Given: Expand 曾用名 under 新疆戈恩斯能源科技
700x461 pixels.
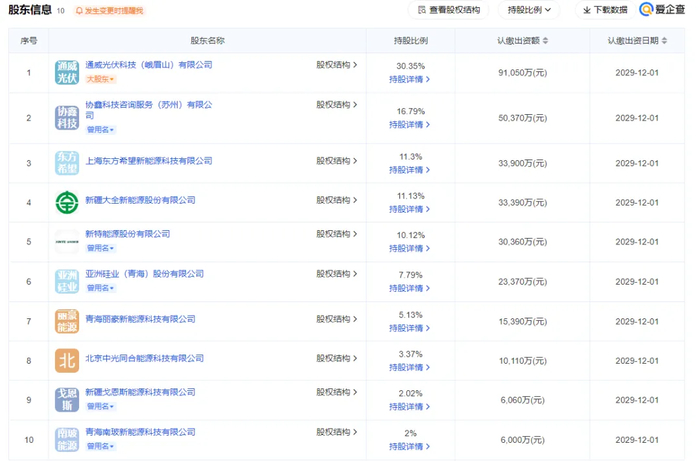Looking at the screenshot, I should click(x=100, y=407).
